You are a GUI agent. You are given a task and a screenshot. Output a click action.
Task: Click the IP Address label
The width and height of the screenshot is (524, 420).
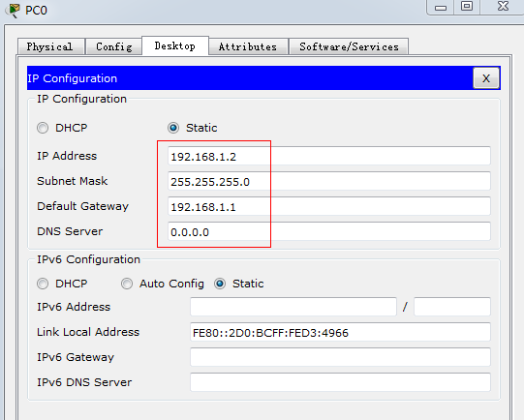click(x=67, y=156)
